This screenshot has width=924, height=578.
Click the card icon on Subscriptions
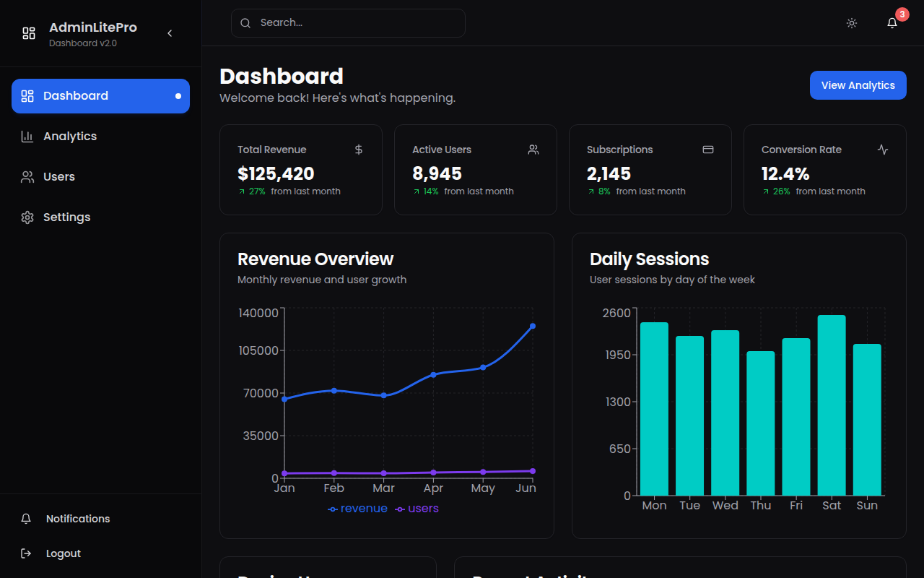coord(708,150)
